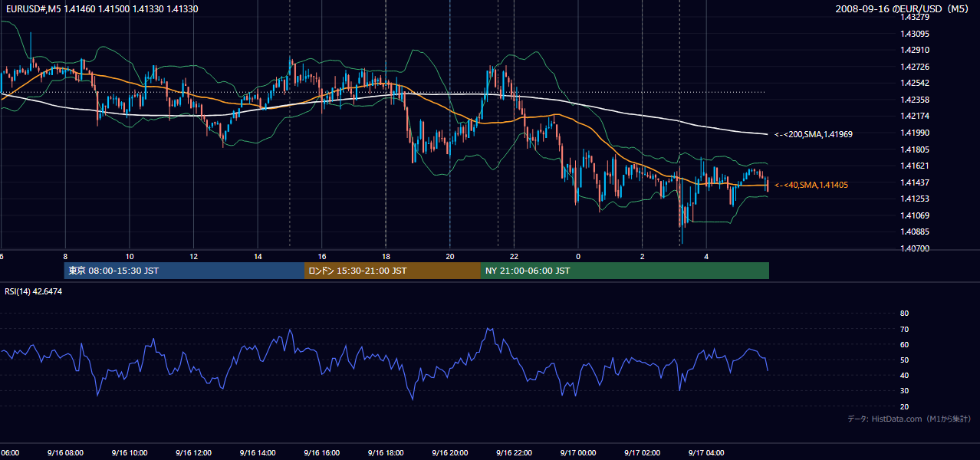Click RSI scale level 70
This screenshot has height=460, width=980.
click(x=904, y=330)
